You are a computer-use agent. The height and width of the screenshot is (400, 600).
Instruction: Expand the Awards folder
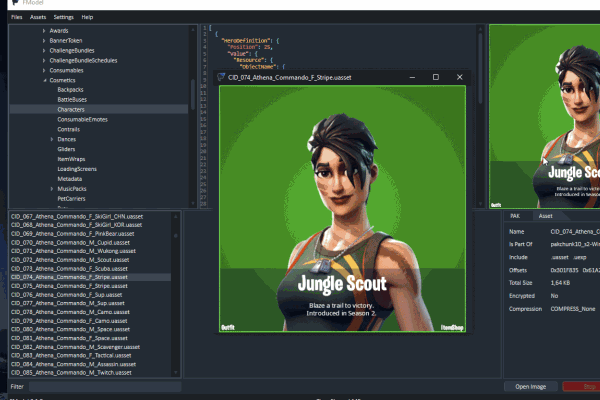[44, 31]
